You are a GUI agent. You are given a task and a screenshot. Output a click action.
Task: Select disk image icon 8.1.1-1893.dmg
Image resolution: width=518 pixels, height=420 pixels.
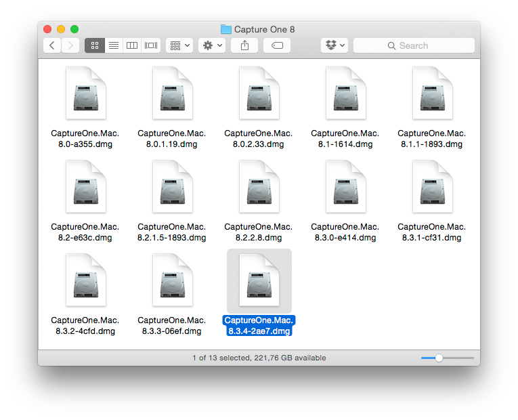point(433,93)
